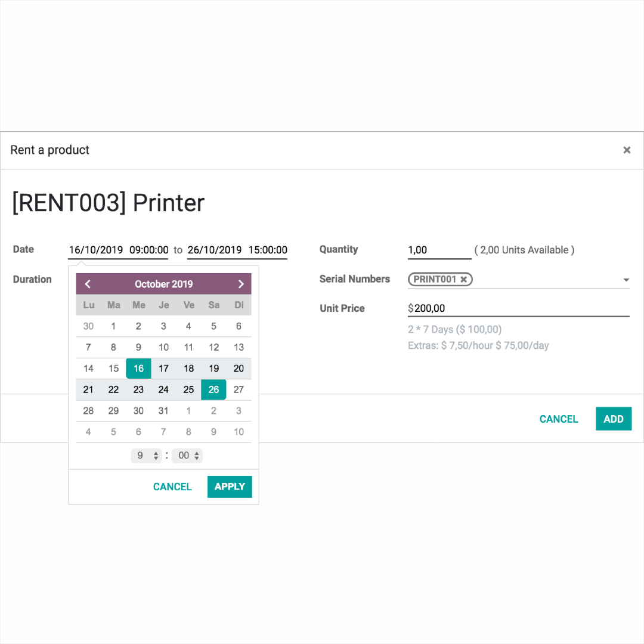Click the October 2019 calendar header
The height and width of the screenshot is (644, 644).
163,284
